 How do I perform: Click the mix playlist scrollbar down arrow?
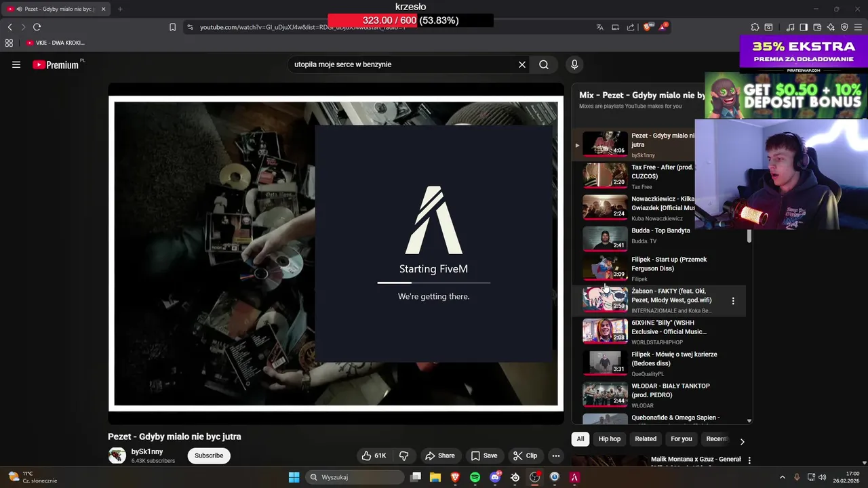[x=749, y=421]
